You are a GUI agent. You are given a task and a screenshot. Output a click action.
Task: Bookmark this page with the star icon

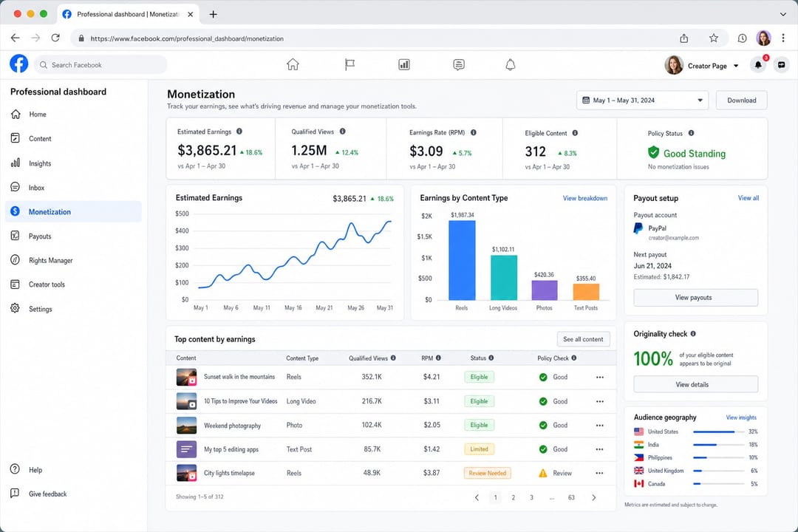pos(714,38)
